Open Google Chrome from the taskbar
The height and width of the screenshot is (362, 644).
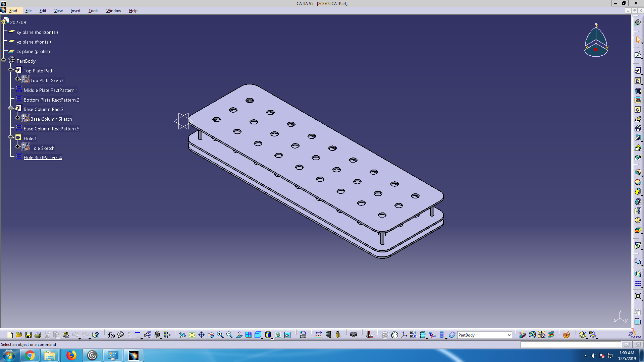[x=30, y=355]
